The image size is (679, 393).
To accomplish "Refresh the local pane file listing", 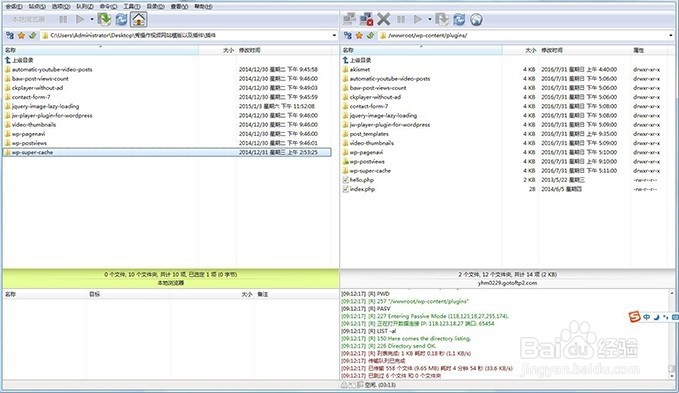I will pyautogui.click(x=121, y=19).
